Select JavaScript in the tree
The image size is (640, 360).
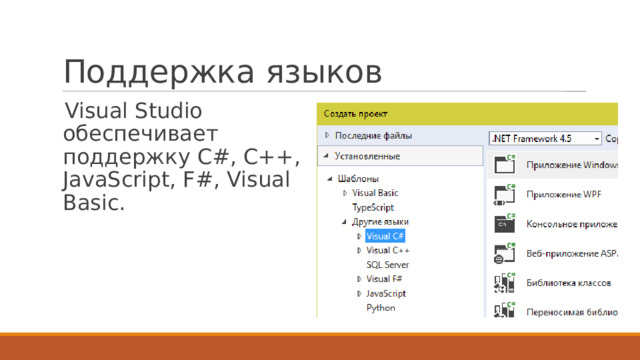click(x=386, y=293)
